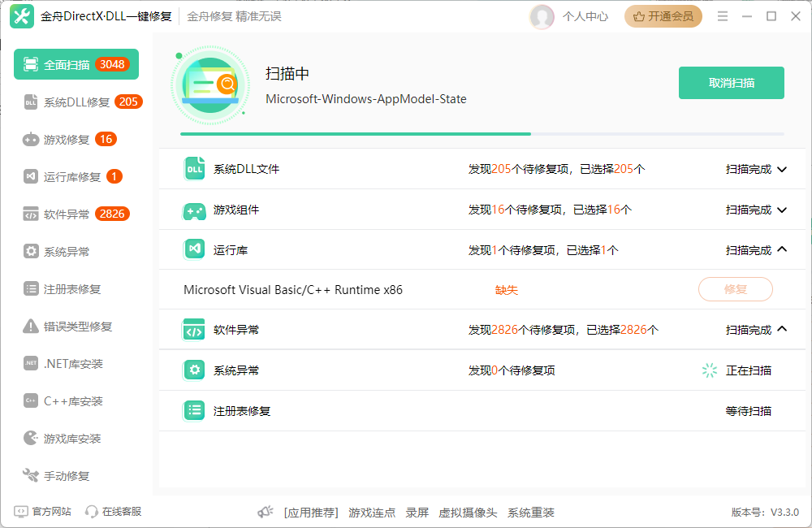This screenshot has height=528, width=812.
Task: Click the 取消扫描 button
Action: [730, 82]
